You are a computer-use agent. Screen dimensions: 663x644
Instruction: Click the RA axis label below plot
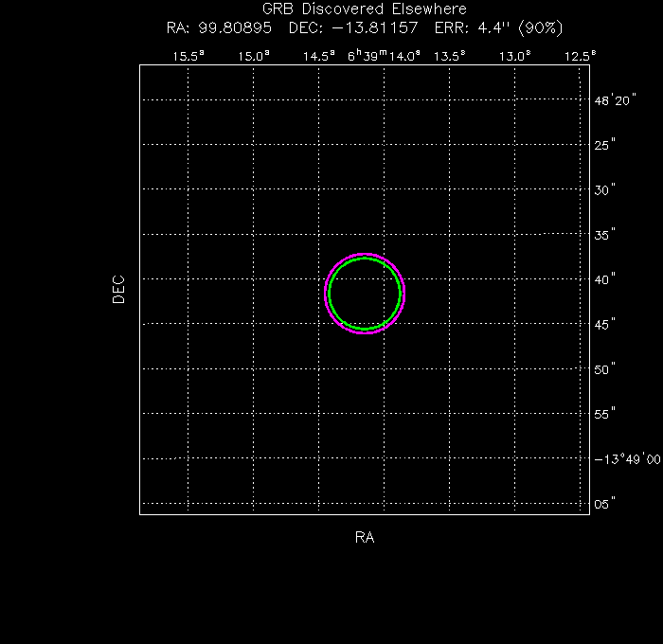[x=365, y=537]
